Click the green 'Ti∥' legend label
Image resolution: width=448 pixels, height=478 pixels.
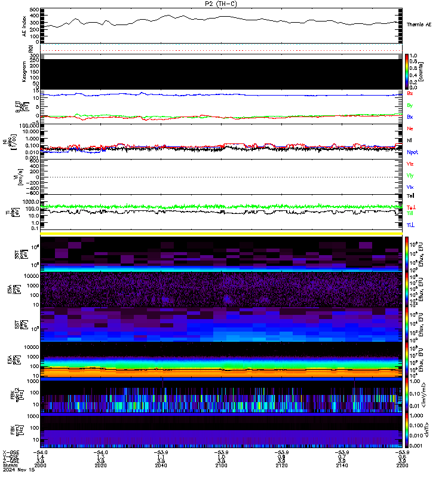[x=410, y=213]
